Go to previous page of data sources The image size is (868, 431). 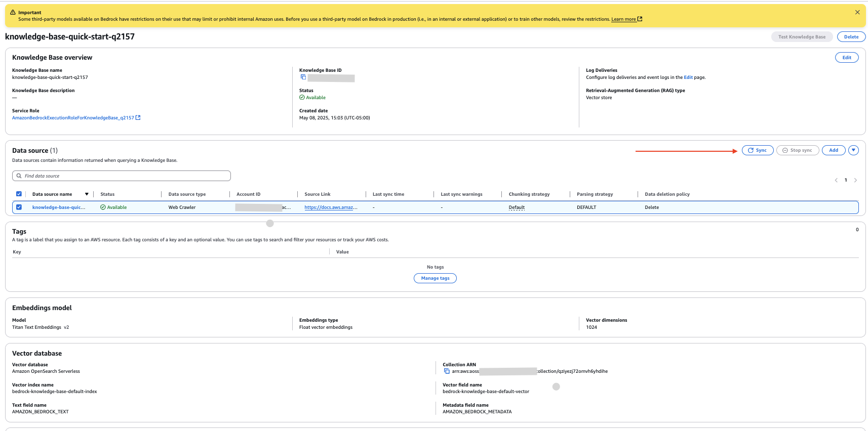point(836,180)
